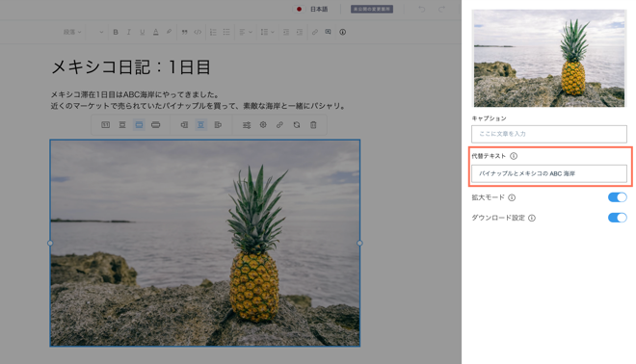The width and height of the screenshot is (636, 364).
Task: Decrease the text indent
Action: pos(286,32)
